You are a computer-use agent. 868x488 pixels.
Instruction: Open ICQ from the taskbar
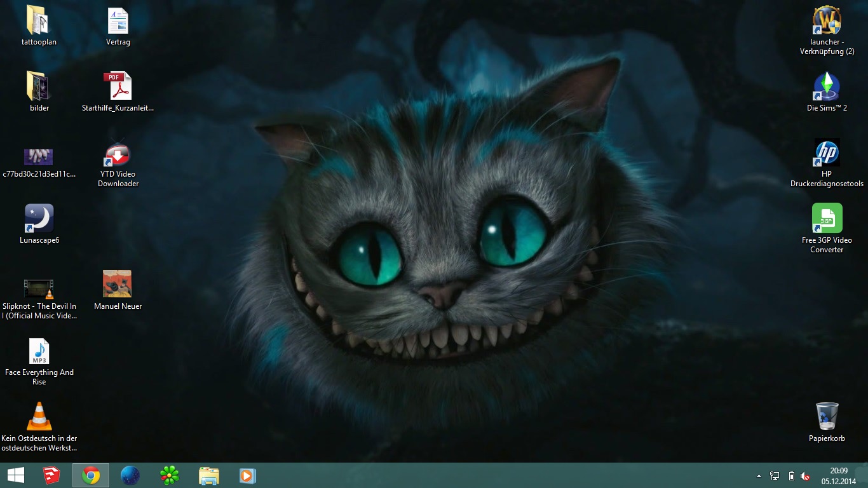click(169, 475)
